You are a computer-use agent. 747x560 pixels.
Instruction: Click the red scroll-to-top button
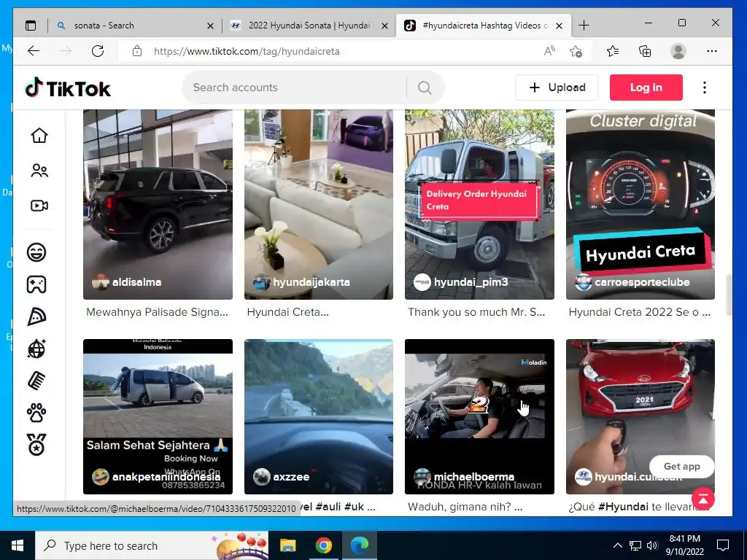tap(703, 499)
